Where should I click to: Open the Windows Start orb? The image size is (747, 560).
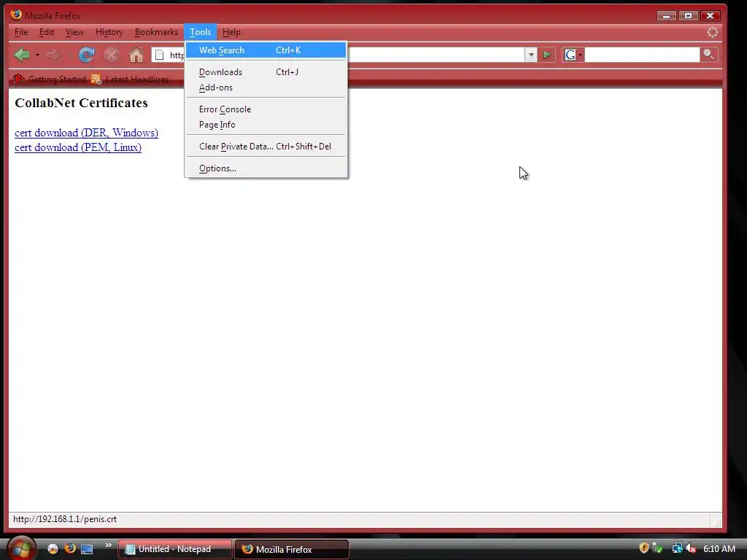(x=21, y=548)
